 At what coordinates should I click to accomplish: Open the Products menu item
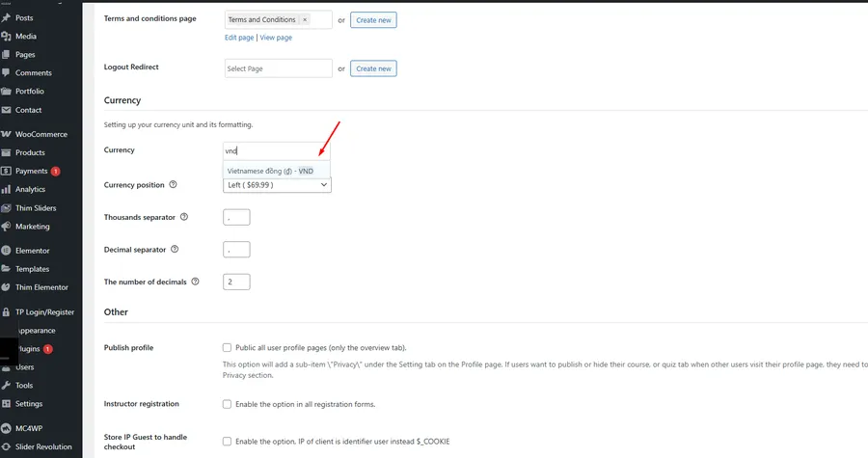tap(30, 152)
